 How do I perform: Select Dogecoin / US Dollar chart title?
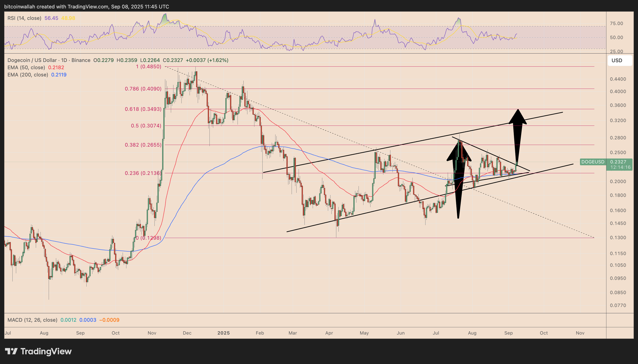point(49,60)
